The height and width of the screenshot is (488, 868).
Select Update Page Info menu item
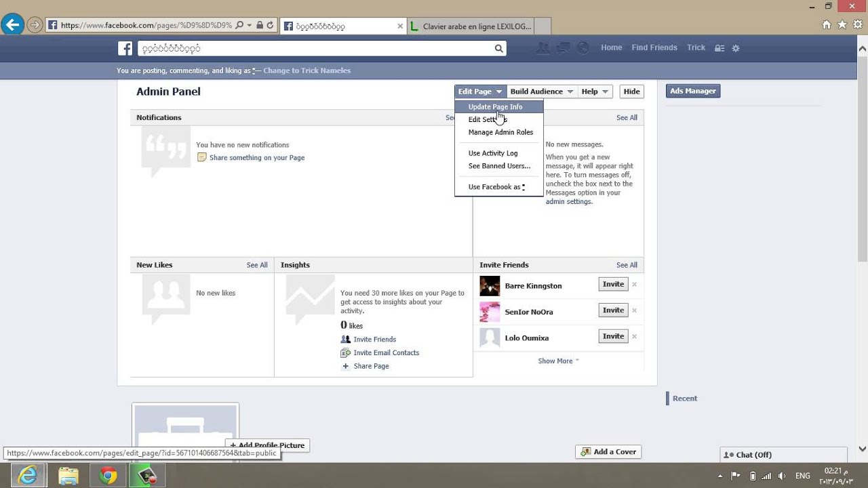coord(499,106)
